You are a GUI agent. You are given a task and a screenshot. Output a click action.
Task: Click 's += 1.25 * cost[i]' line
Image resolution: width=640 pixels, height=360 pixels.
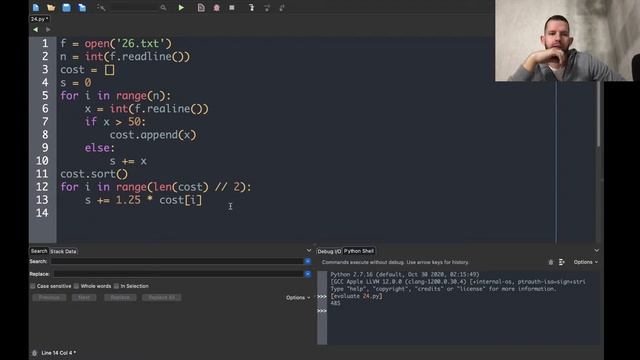[x=143, y=200]
